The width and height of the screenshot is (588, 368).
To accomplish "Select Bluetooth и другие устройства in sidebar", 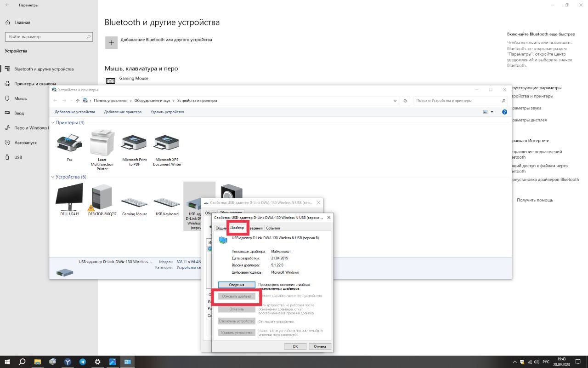I will pyautogui.click(x=44, y=69).
